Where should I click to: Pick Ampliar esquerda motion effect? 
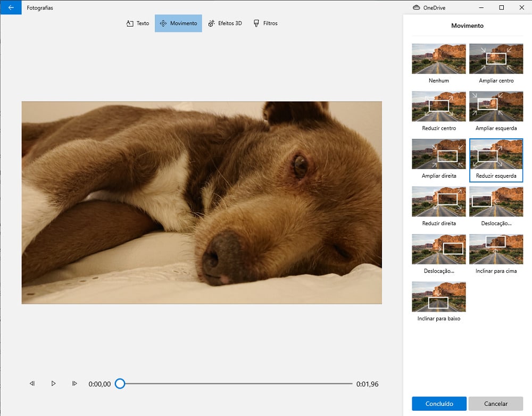coord(496,106)
